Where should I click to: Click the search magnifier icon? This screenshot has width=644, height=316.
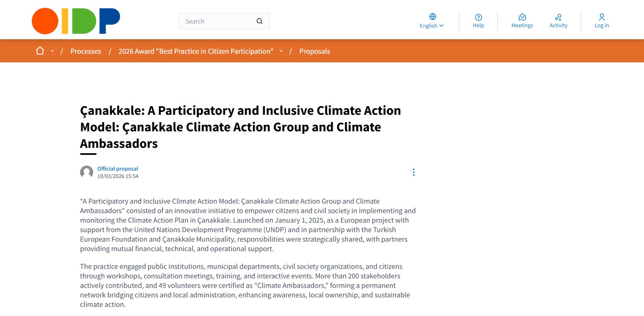259,21
